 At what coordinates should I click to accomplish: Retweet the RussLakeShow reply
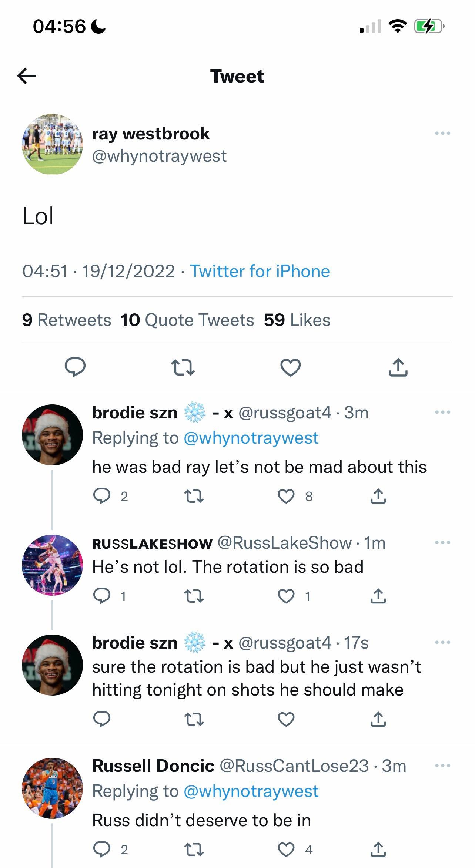194,596
